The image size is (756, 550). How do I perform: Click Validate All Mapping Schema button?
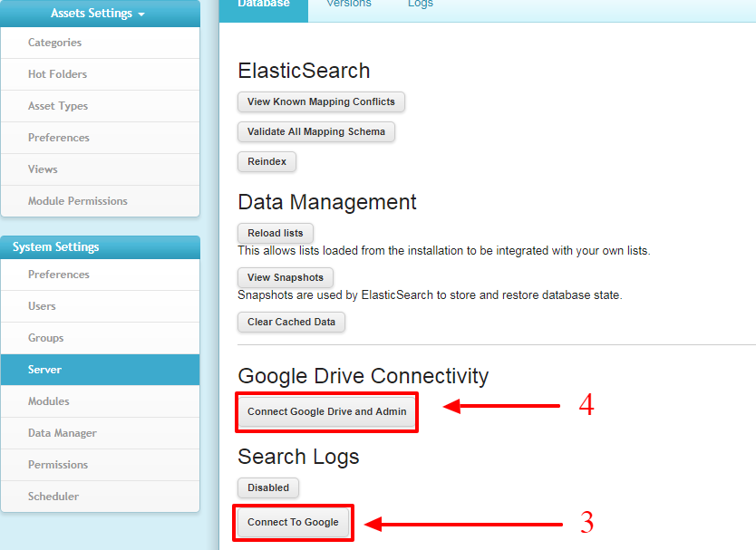click(x=316, y=131)
